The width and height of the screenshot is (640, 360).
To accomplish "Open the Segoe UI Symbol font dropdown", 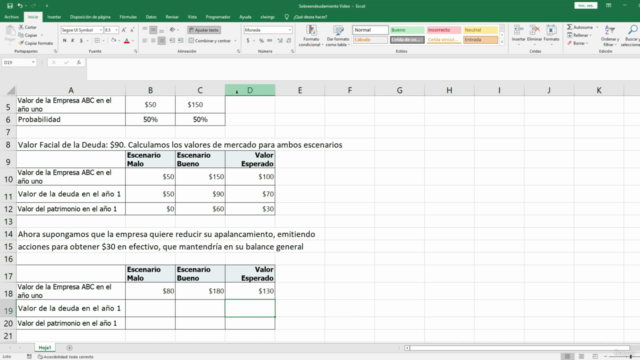I will pyautogui.click(x=101, y=30).
